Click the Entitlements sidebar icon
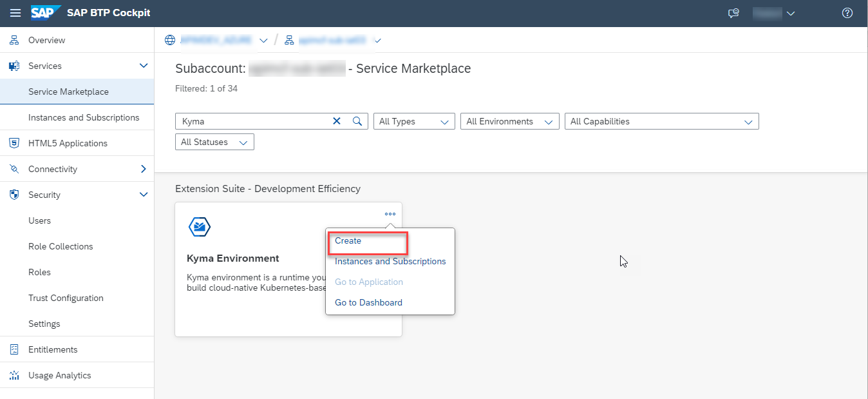The image size is (868, 399). (x=14, y=349)
